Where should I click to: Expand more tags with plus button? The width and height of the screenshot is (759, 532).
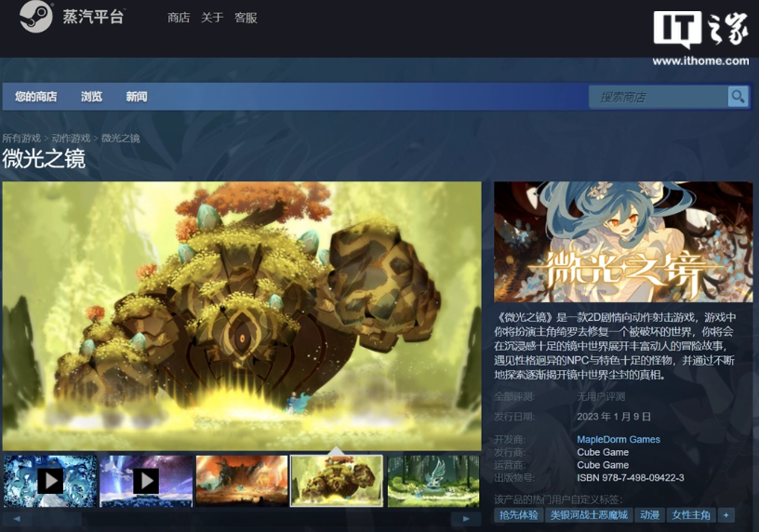tap(726, 515)
